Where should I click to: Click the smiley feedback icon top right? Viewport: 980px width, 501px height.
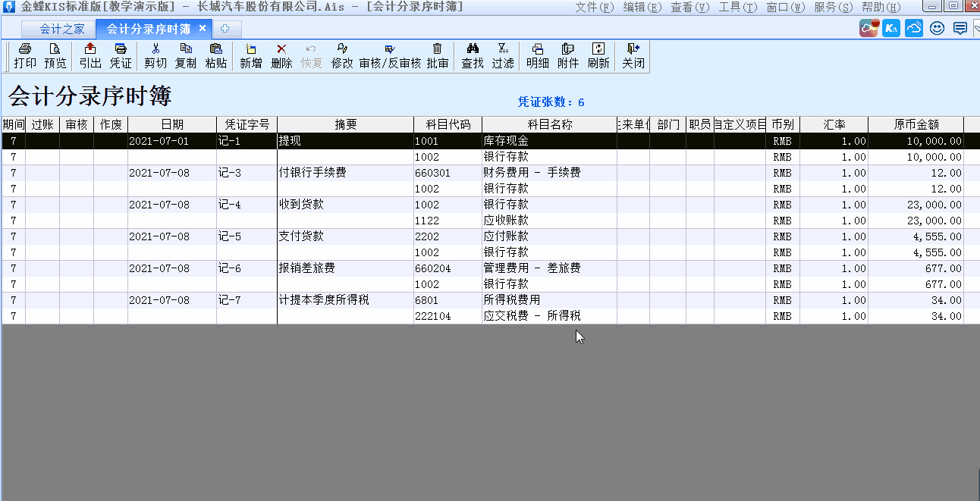[x=938, y=27]
